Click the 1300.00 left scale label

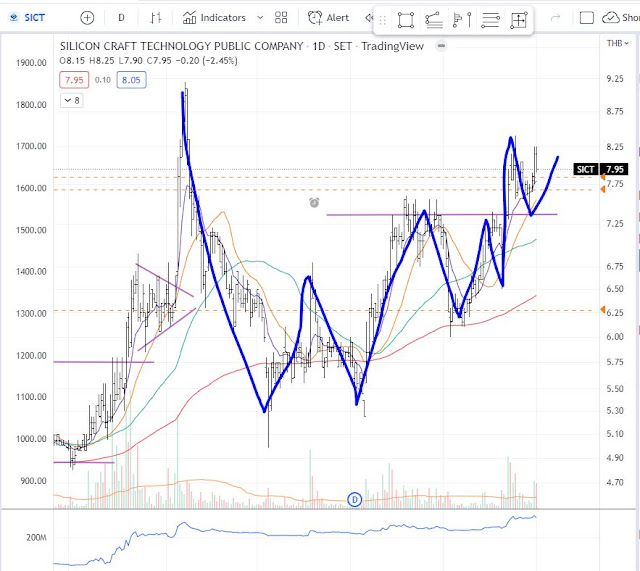click(x=31, y=313)
